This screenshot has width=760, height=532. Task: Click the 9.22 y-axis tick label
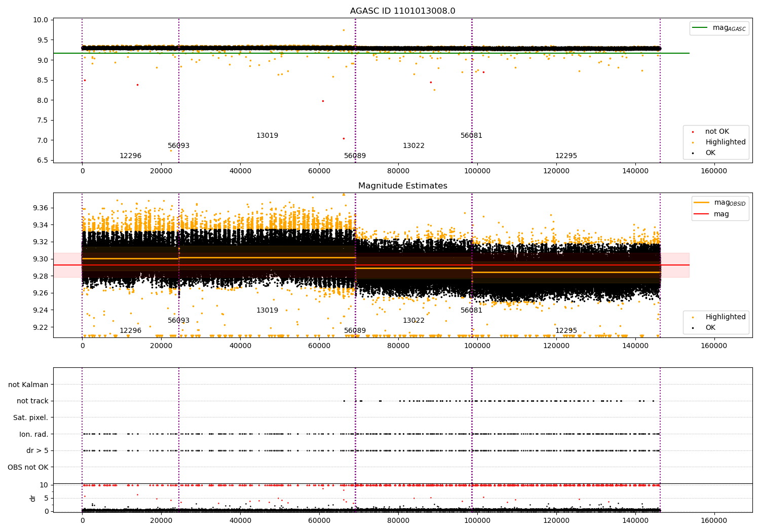coord(41,327)
